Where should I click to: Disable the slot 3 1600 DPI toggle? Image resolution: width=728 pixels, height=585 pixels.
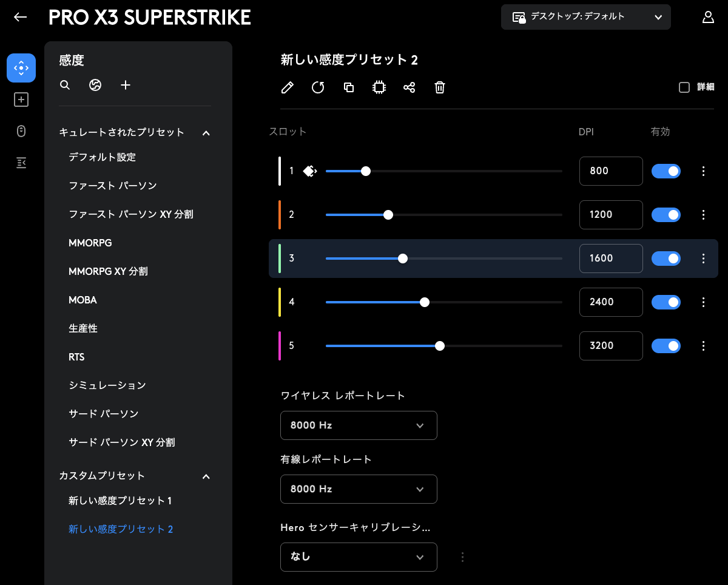click(x=666, y=259)
